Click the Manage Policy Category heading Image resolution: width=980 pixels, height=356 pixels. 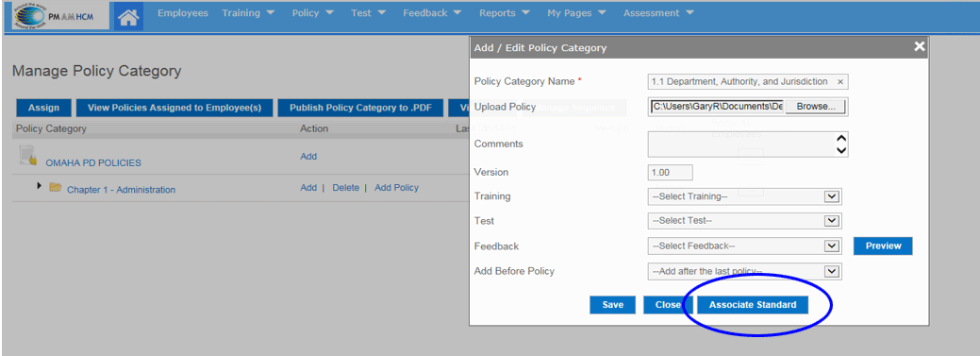(x=96, y=71)
